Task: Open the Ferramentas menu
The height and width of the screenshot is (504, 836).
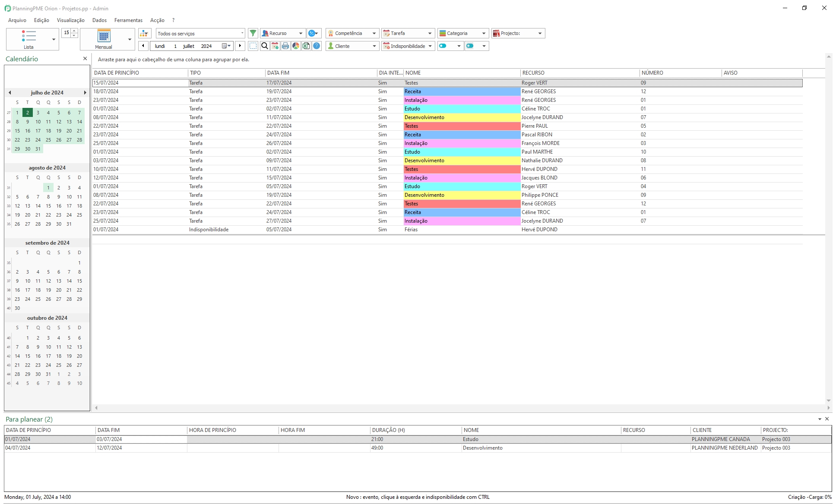Action: [x=128, y=20]
